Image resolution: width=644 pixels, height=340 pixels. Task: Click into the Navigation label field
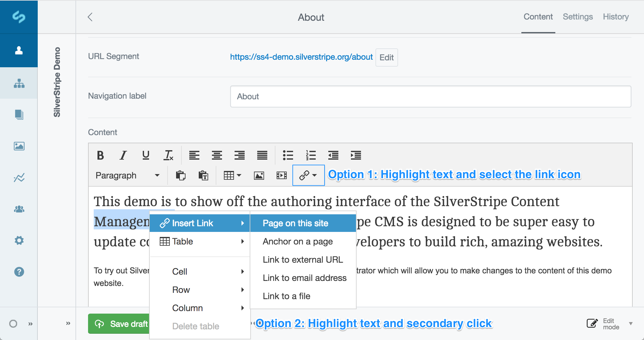[x=430, y=96]
